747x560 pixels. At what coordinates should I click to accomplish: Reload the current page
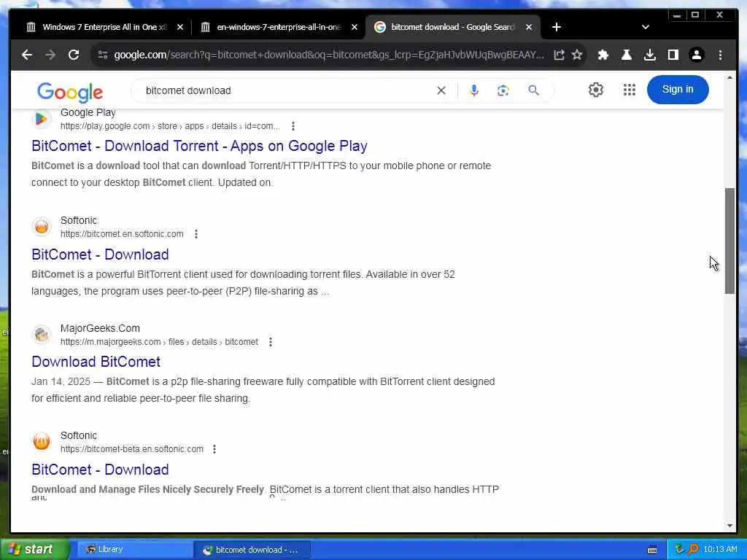(x=74, y=55)
